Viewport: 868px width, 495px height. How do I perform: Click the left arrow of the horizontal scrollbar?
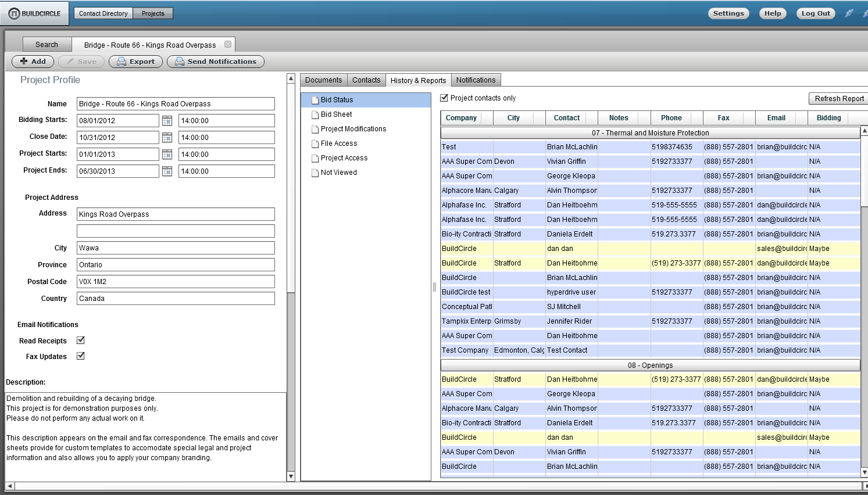pyautogui.click(x=9, y=486)
